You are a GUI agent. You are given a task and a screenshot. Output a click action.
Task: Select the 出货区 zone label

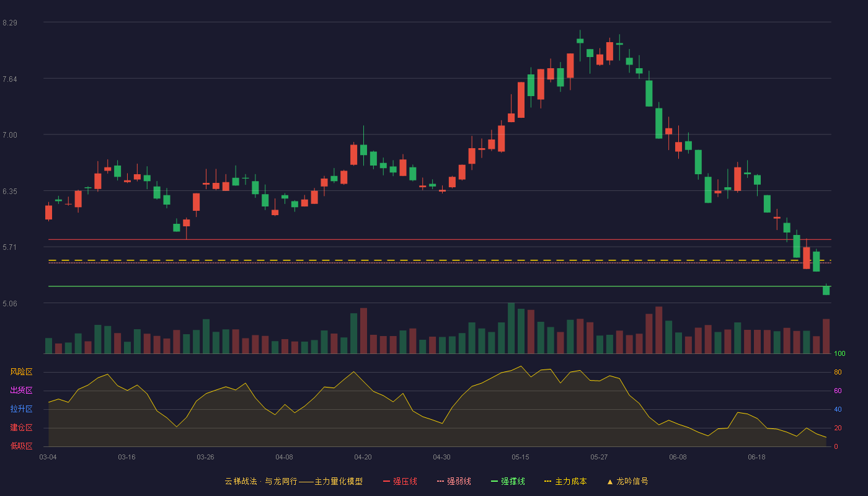click(x=21, y=391)
